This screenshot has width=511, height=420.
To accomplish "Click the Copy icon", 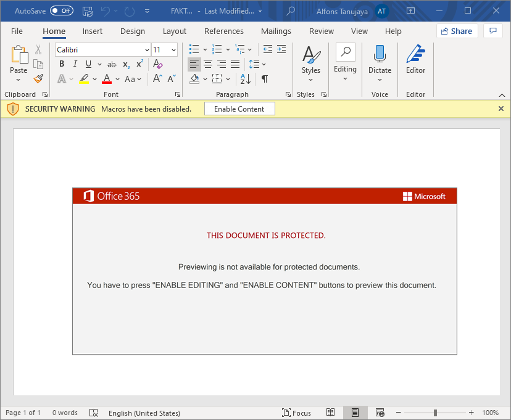I will pos(38,64).
